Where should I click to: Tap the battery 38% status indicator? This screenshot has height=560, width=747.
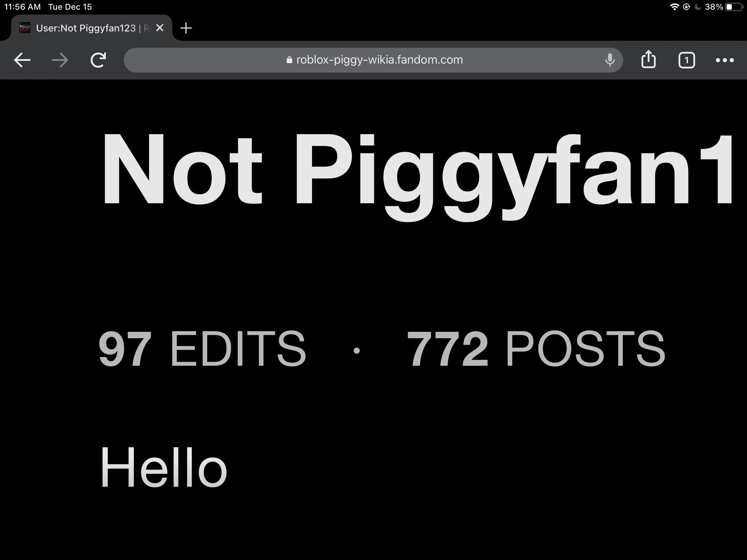pyautogui.click(x=723, y=7)
